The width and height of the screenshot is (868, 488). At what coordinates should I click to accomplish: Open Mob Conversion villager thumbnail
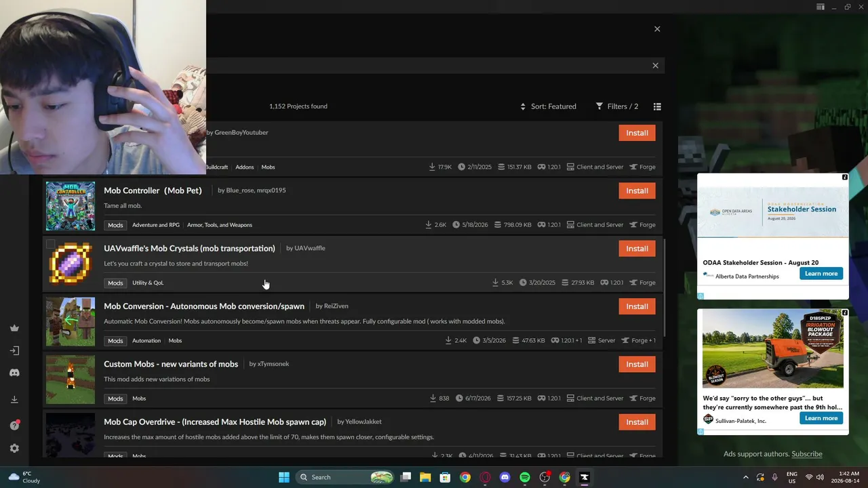71,322
